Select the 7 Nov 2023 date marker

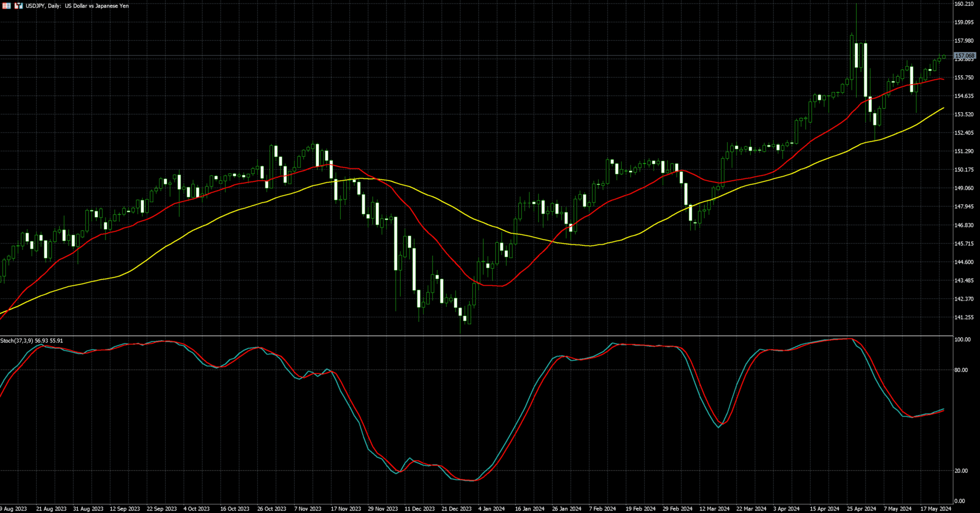tap(307, 509)
